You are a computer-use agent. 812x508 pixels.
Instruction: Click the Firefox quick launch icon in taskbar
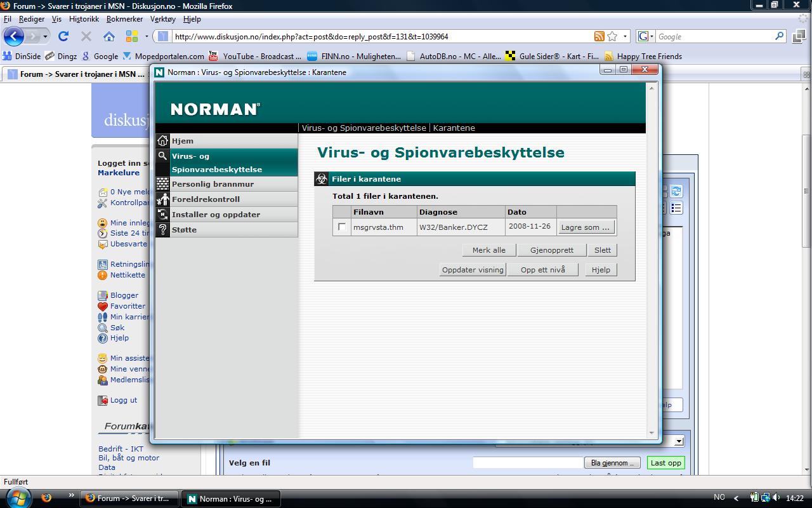46,498
